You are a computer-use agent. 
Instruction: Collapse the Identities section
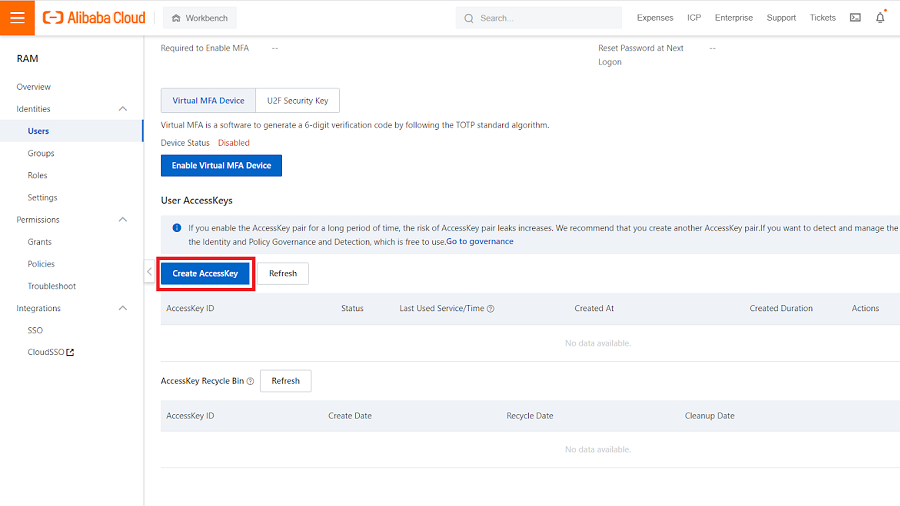tap(123, 109)
